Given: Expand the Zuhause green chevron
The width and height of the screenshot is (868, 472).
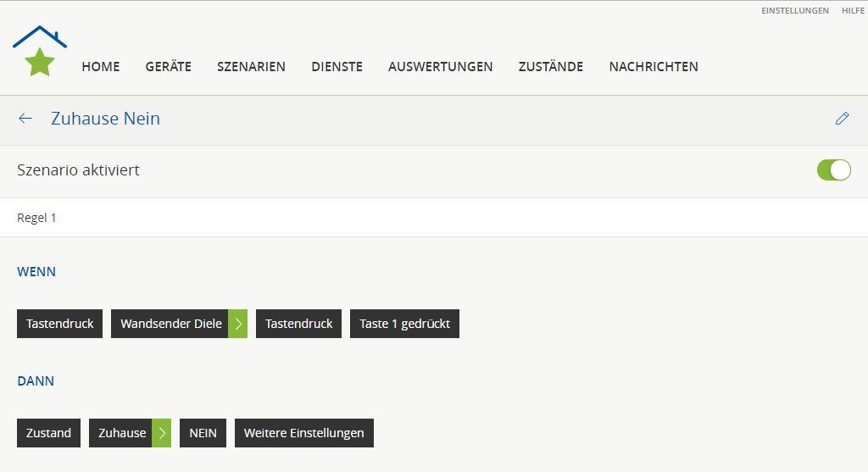Looking at the screenshot, I should (x=162, y=433).
